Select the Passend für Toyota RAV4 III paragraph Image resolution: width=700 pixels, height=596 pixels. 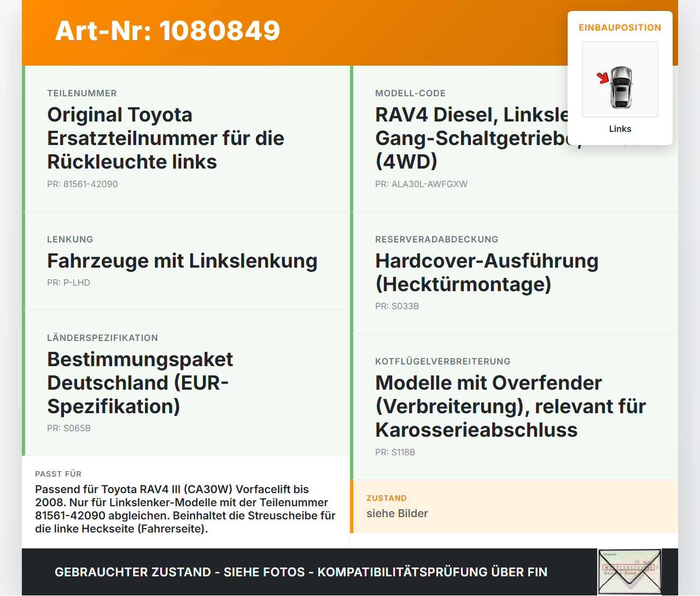pos(185,509)
